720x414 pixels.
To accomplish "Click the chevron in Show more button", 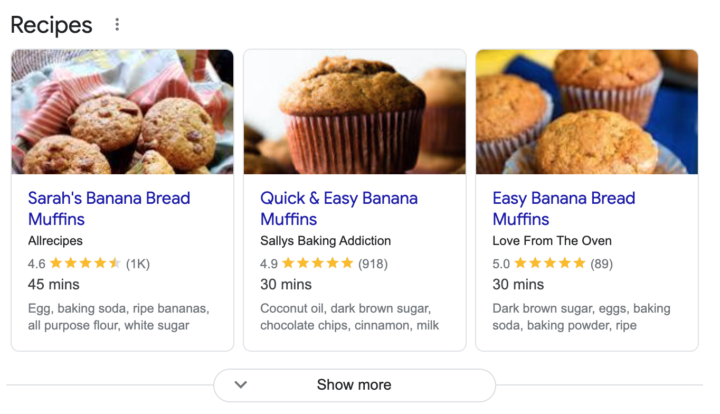I will (x=241, y=385).
